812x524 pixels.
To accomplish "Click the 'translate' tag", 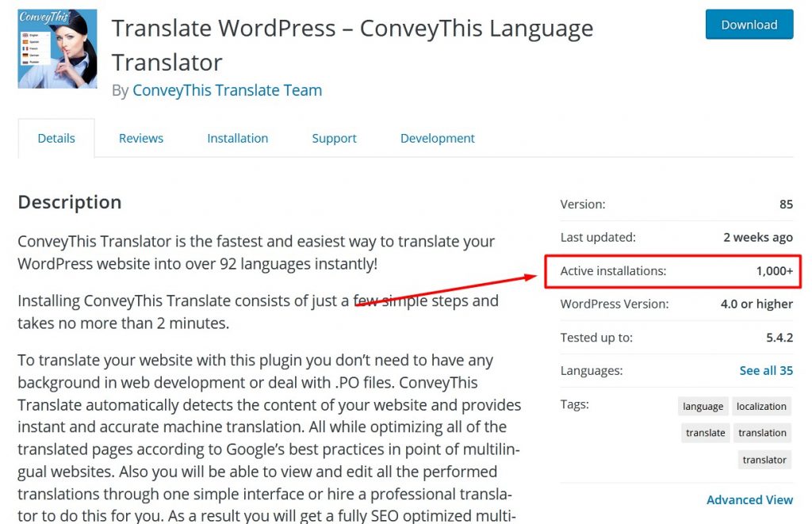I will click(x=705, y=433).
